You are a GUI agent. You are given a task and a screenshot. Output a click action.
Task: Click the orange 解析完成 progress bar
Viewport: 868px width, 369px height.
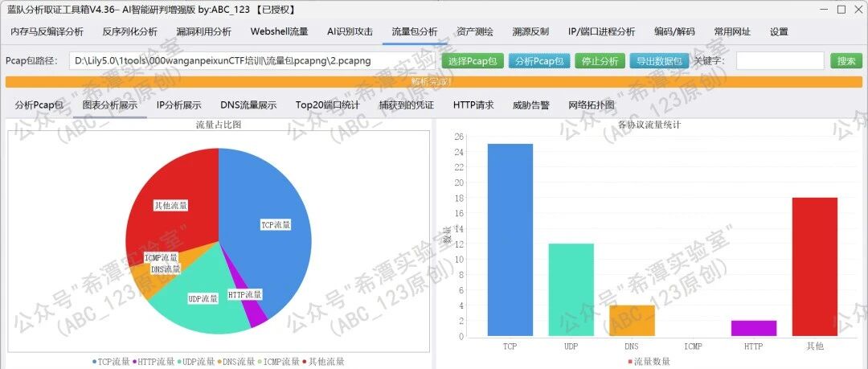point(433,82)
